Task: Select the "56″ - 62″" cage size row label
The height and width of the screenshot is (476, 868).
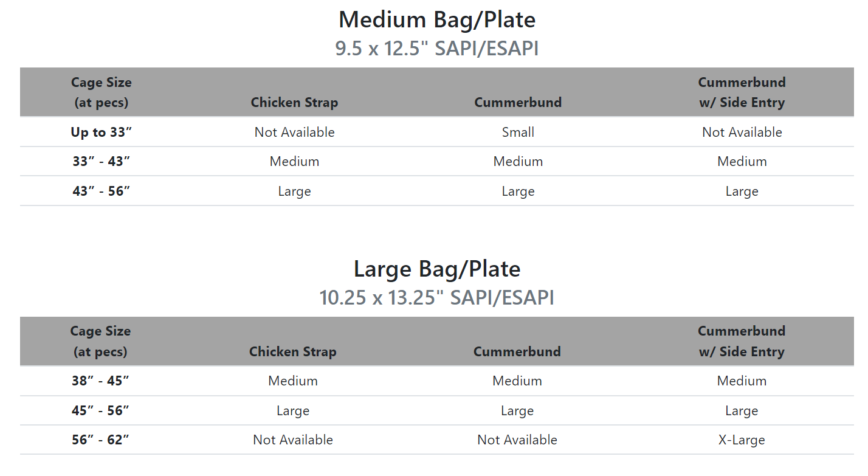Action: pyautogui.click(x=100, y=440)
